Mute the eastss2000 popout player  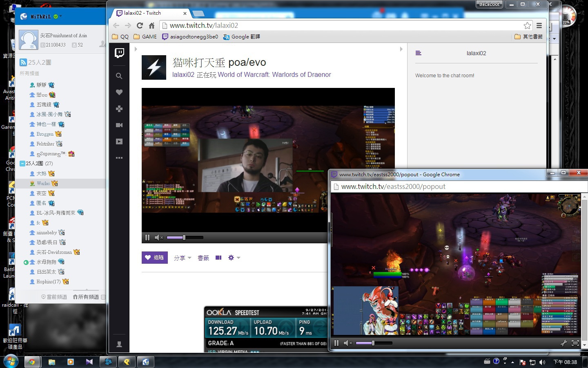[347, 343]
